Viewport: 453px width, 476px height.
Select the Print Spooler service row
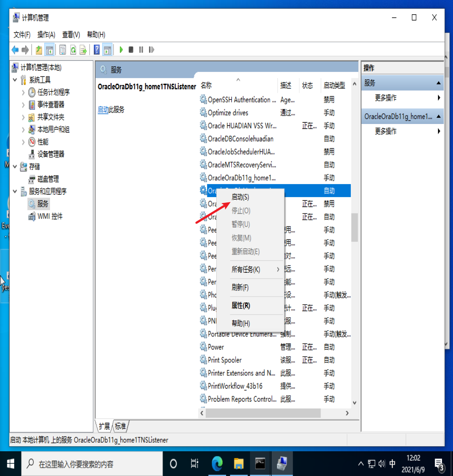click(x=275, y=360)
